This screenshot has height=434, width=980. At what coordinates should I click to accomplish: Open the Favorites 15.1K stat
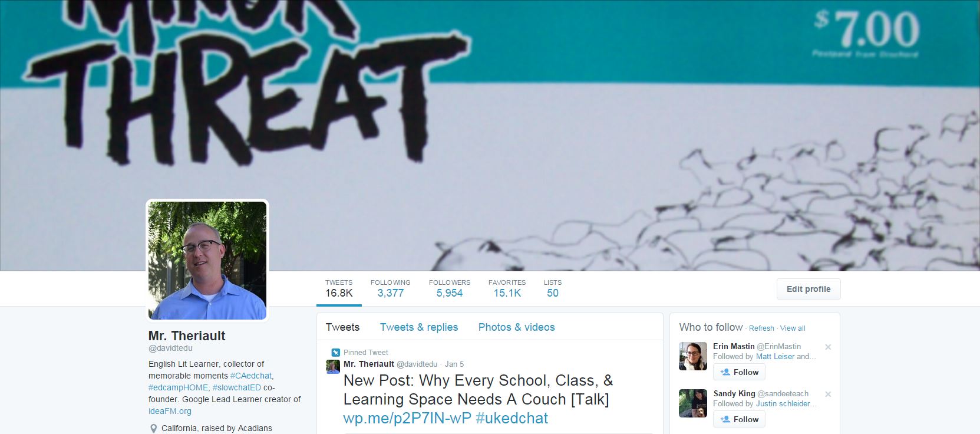507,288
